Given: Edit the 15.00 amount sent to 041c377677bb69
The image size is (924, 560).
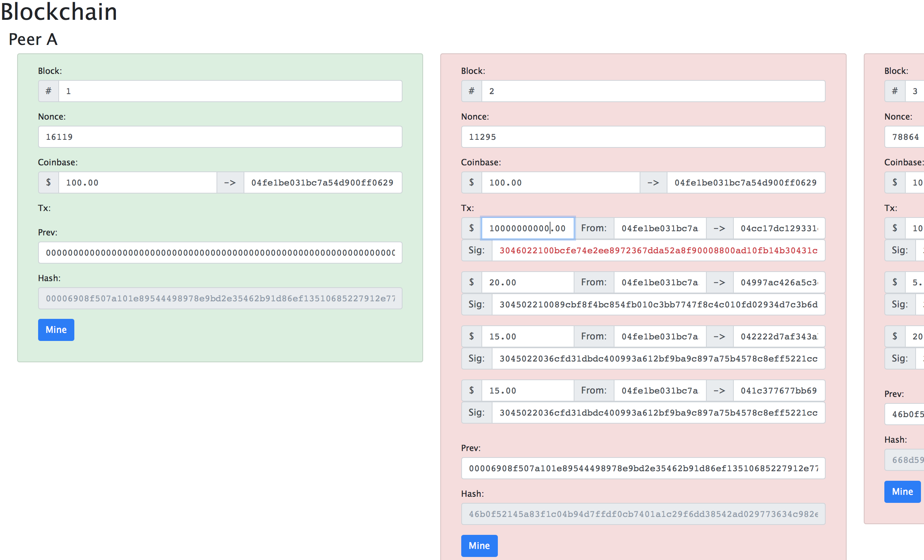Looking at the screenshot, I should point(528,390).
